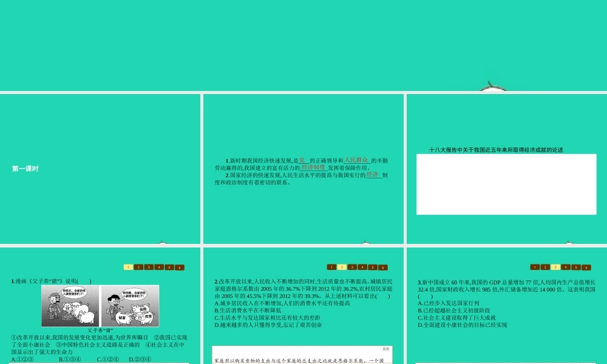This screenshot has height=364, width=607.
Task: Click button 5 on question 2 slide
Action: point(373,268)
